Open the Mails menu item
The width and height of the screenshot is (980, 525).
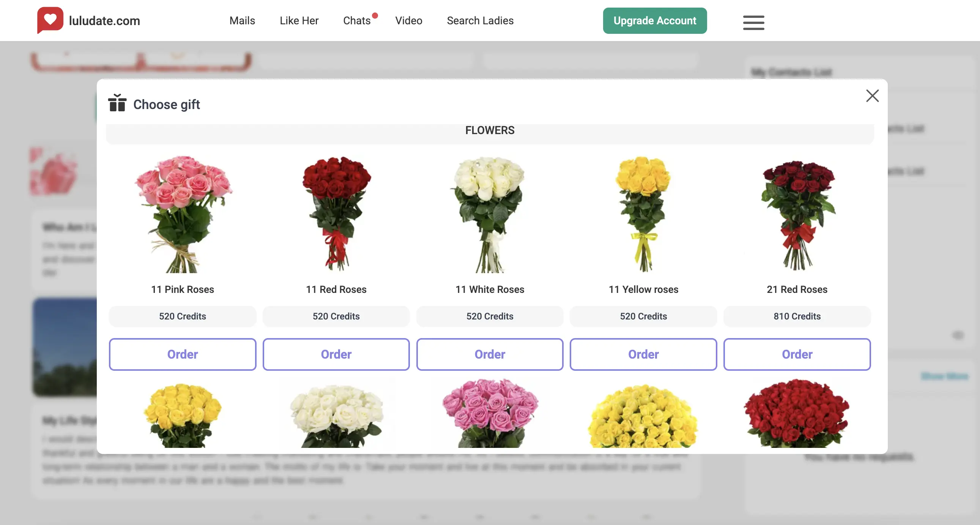pos(242,21)
